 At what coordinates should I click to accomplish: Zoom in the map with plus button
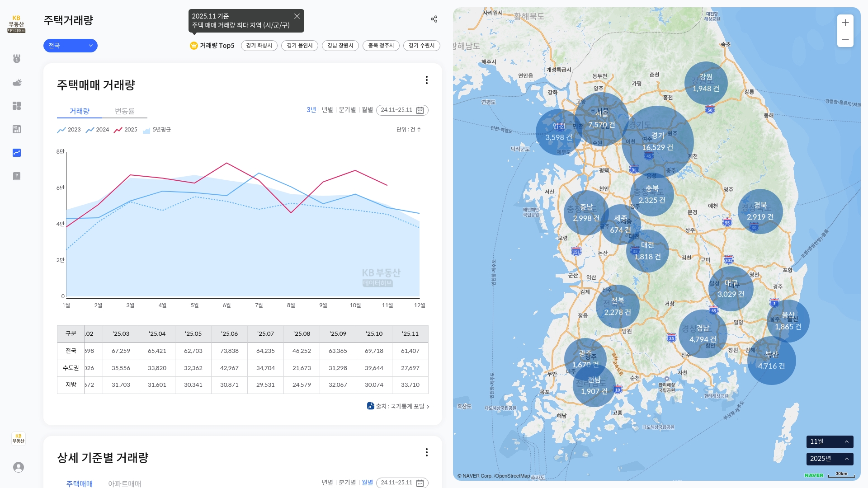click(x=845, y=23)
